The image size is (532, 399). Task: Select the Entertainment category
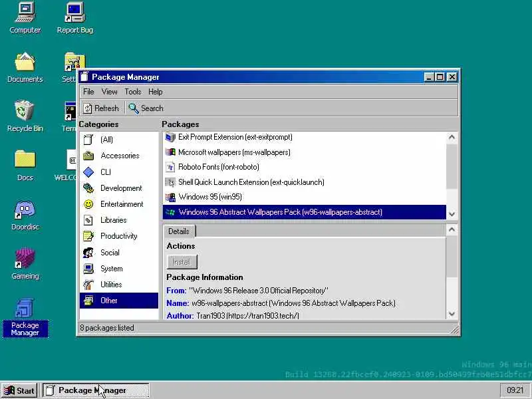(119, 204)
